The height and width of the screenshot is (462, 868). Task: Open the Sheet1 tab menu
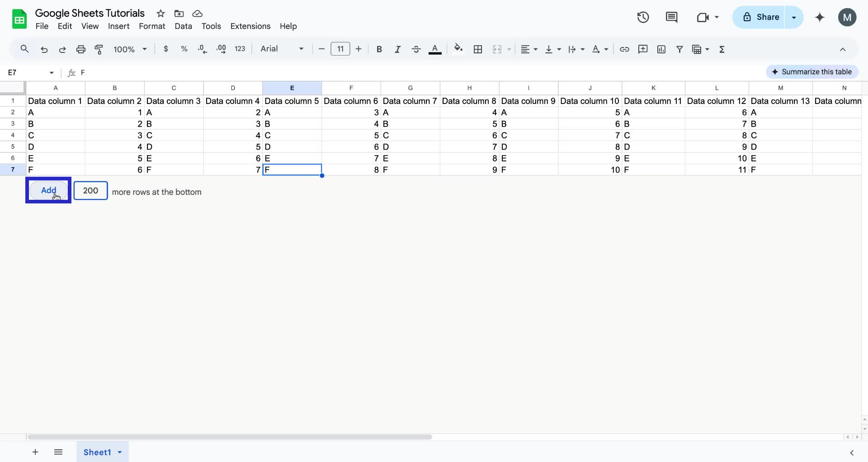point(119,452)
